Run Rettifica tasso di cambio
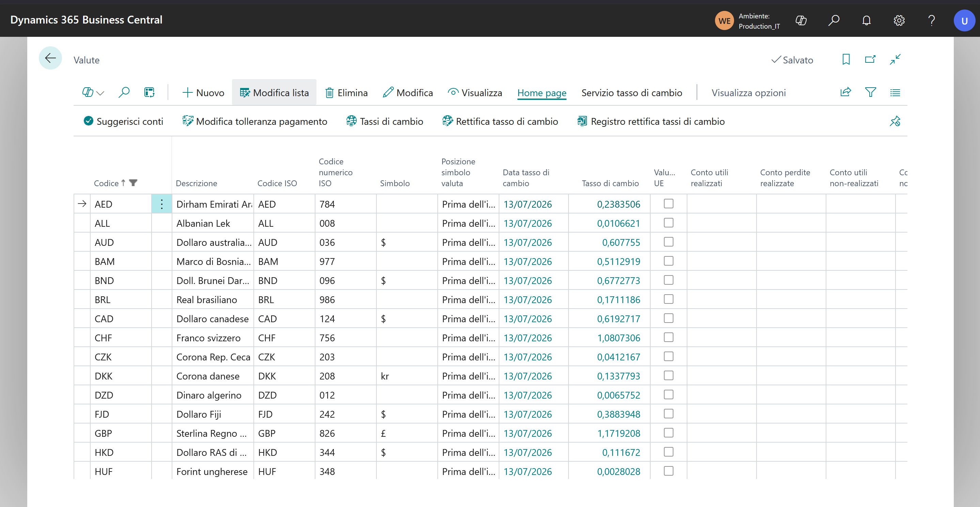The image size is (980, 507). (500, 121)
